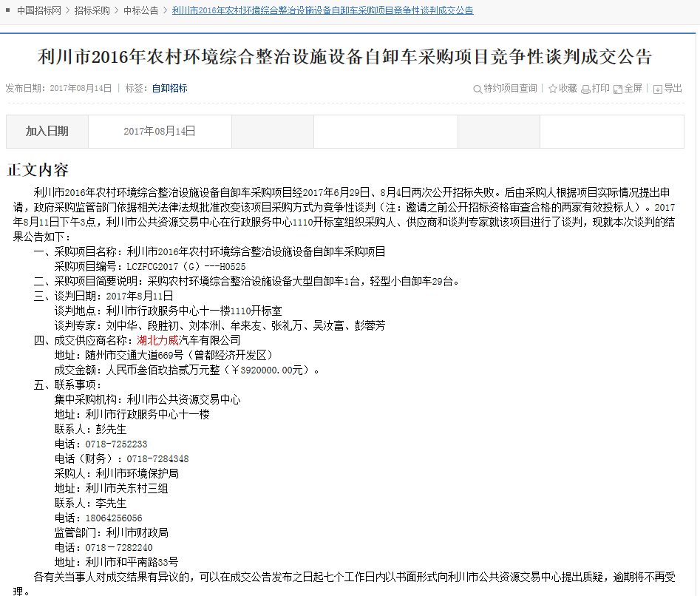Click the 五、联系事项 section heading

click(x=68, y=385)
